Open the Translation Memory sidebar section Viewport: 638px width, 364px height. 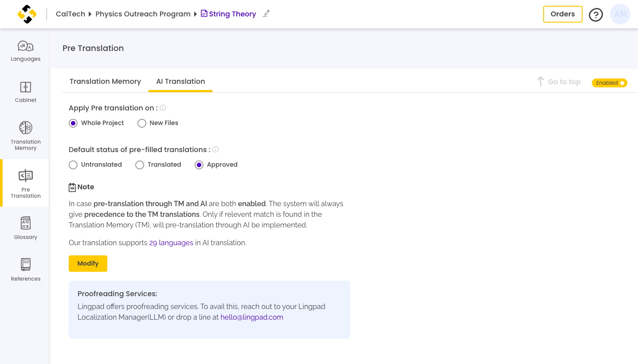25,136
